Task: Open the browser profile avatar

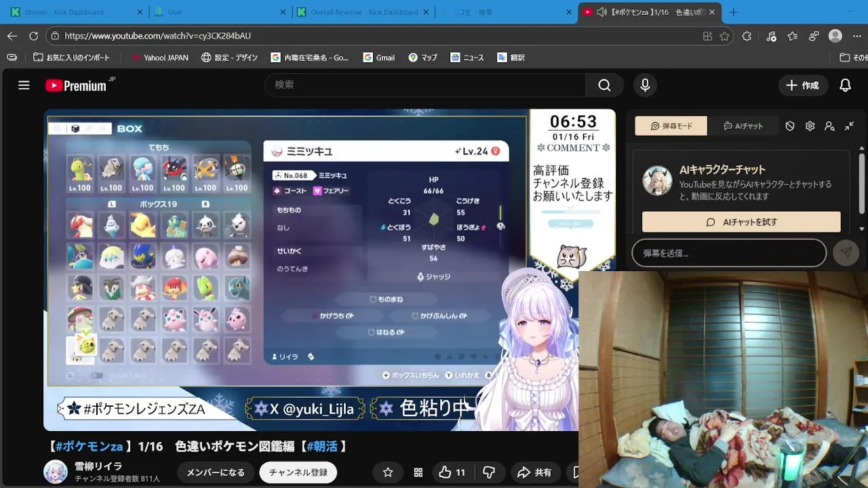Action: click(x=835, y=36)
